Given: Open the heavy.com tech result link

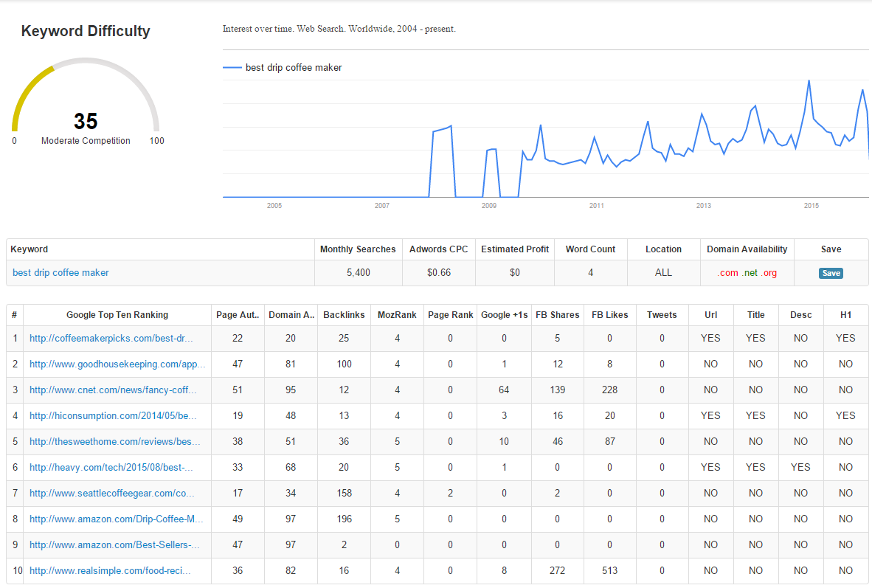Looking at the screenshot, I should (x=111, y=467).
